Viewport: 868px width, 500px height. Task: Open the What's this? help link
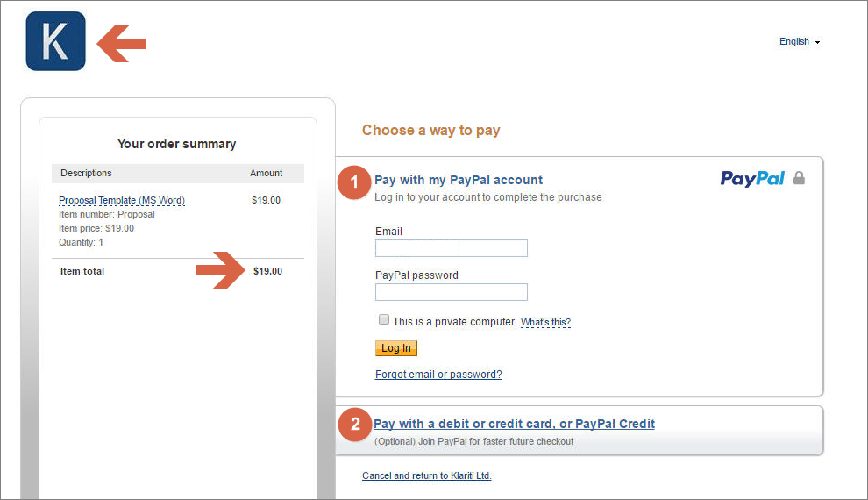pyautogui.click(x=545, y=322)
